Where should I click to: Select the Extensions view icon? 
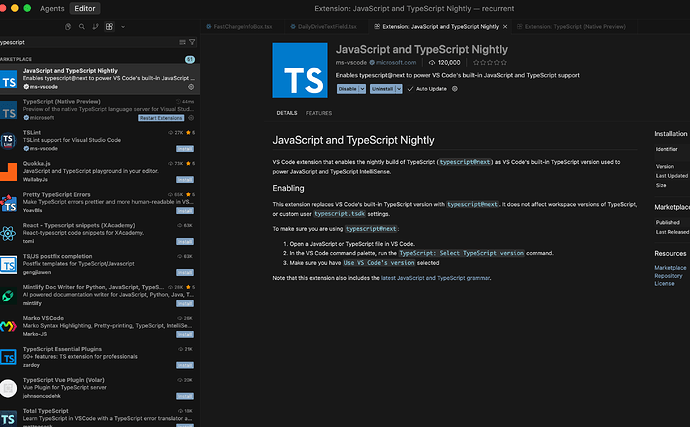pyautogui.click(x=109, y=27)
